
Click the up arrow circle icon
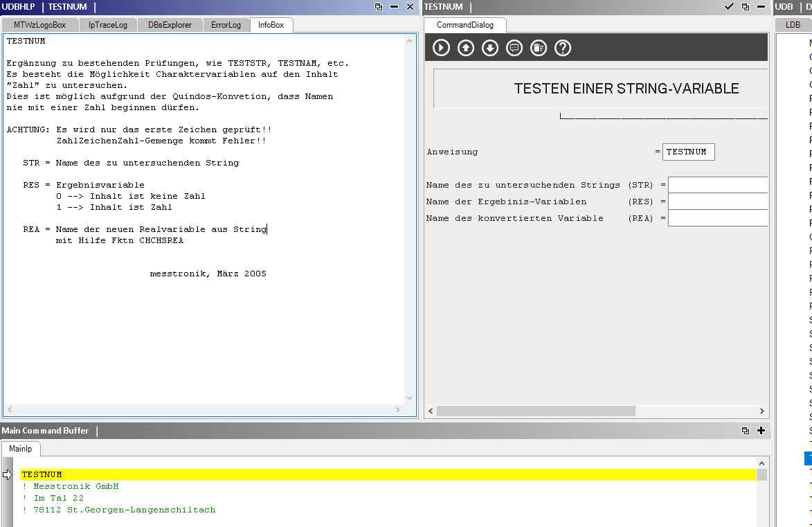click(466, 48)
